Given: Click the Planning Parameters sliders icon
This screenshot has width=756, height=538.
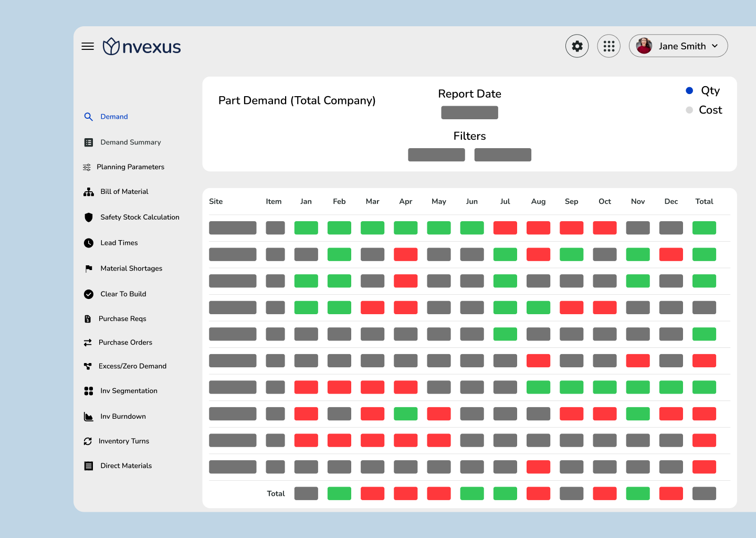Looking at the screenshot, I should (x=87, y=167).
